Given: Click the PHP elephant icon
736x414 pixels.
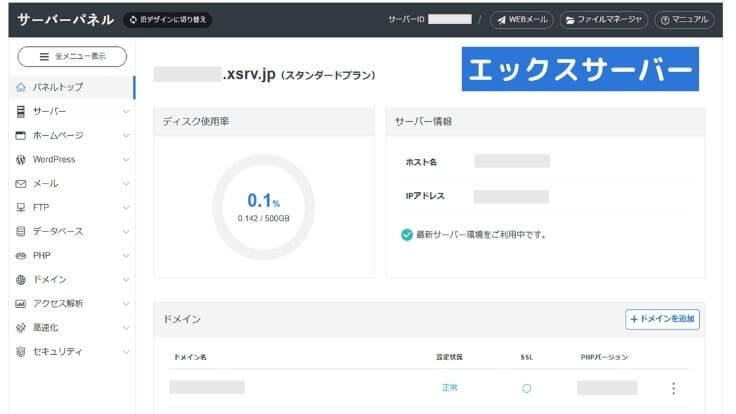Looking at the screenshot, I should 21,256.
